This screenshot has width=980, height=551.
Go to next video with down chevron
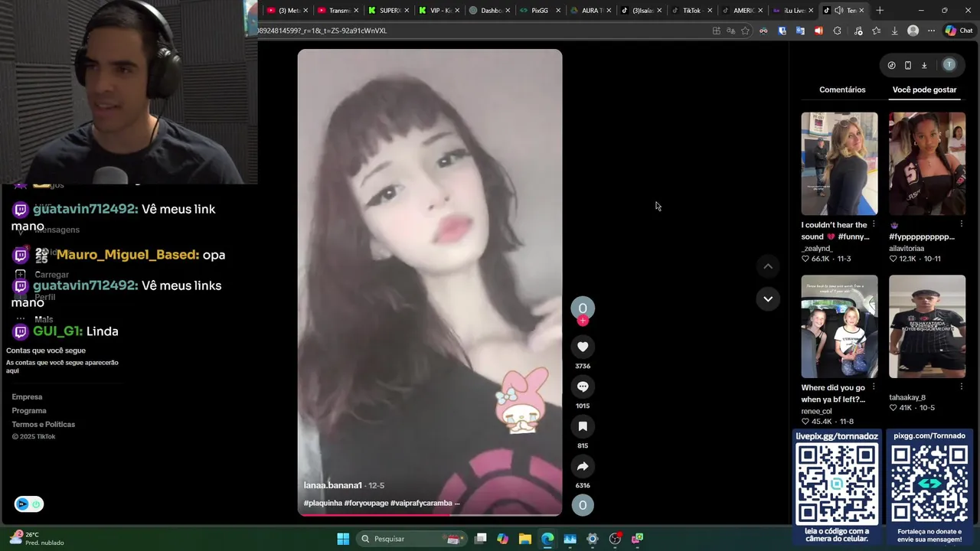[768, 299]
